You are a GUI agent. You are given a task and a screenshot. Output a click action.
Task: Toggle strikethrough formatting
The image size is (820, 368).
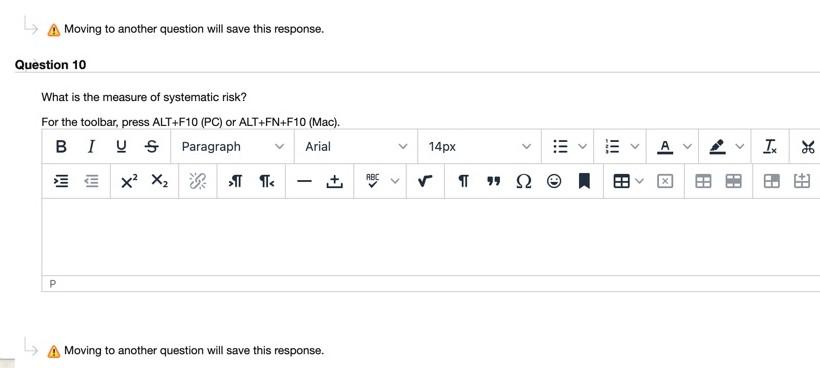pyautogui.click(x=152, y=147)
